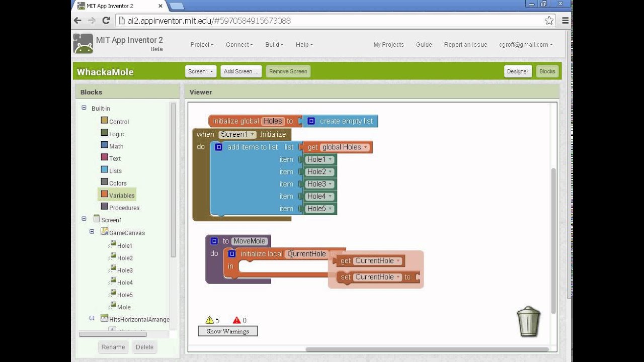The height and width of the screenshot is (362, 644).
Task: Click the Variables blocks category icon
Action: click(104, 195)
